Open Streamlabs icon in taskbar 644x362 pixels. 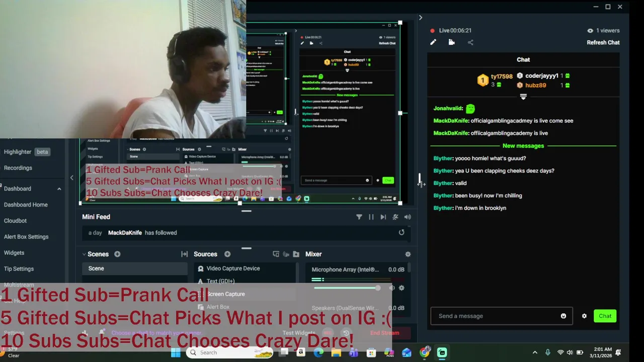point(442,352)
